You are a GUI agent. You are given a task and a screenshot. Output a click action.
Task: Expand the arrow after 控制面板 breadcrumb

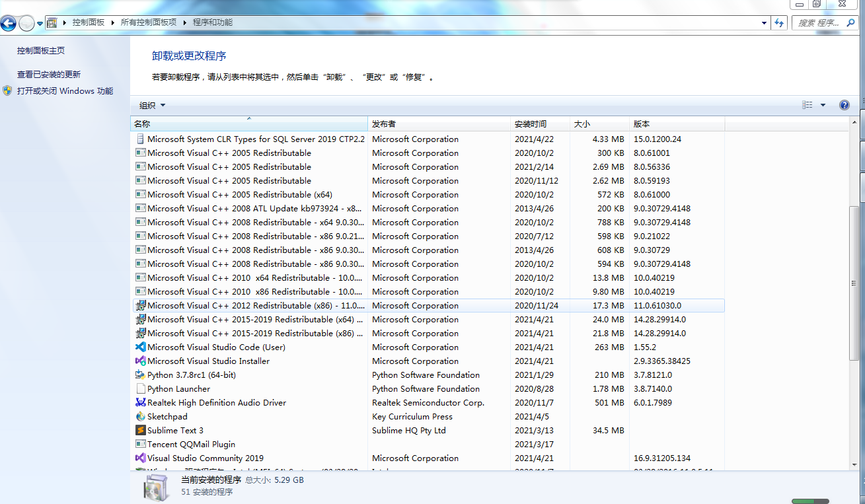coord(112,22)
